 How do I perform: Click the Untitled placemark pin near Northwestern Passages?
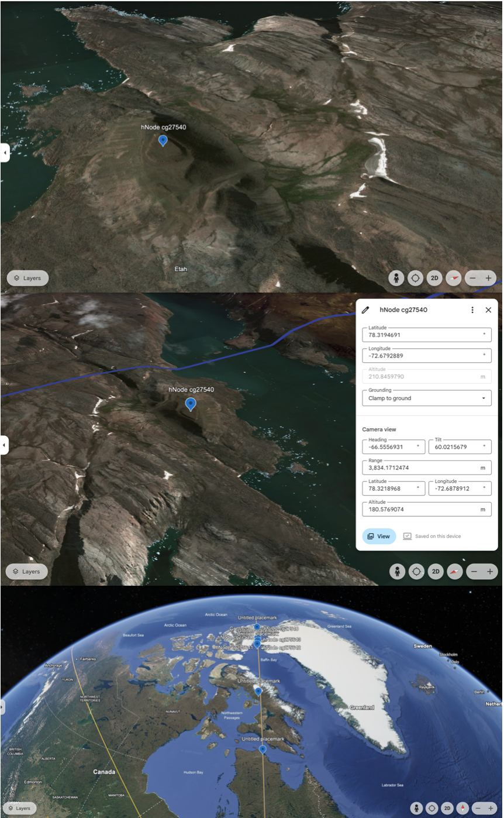(x=258, y=691)
